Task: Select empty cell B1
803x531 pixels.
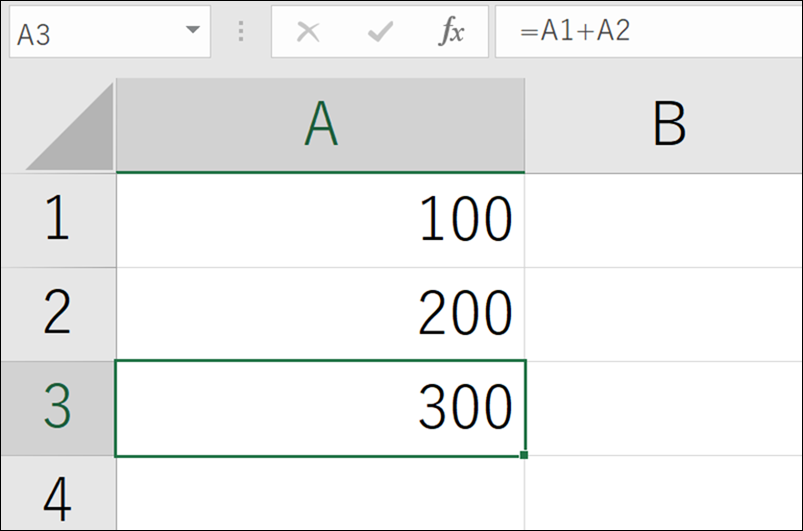Action: pos(664,220)
